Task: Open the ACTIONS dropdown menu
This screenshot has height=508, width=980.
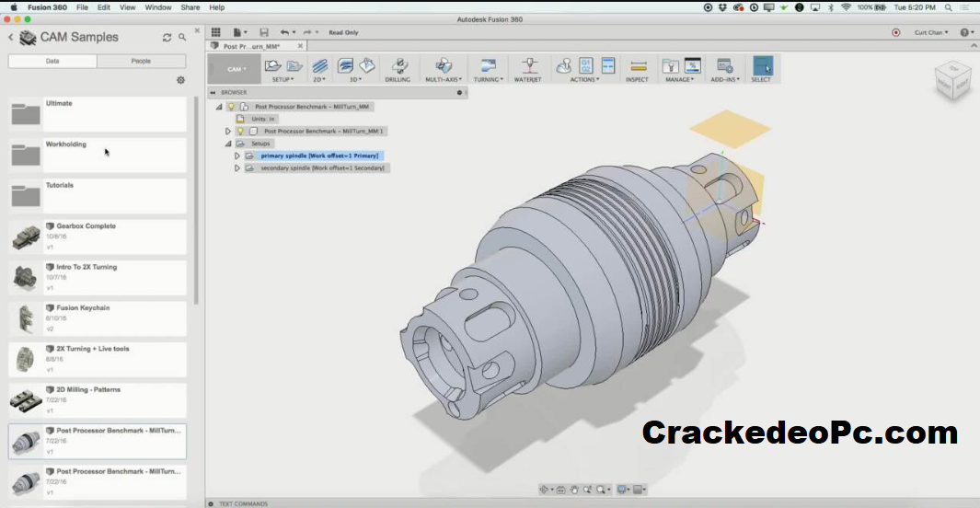Action: [584, 80]
